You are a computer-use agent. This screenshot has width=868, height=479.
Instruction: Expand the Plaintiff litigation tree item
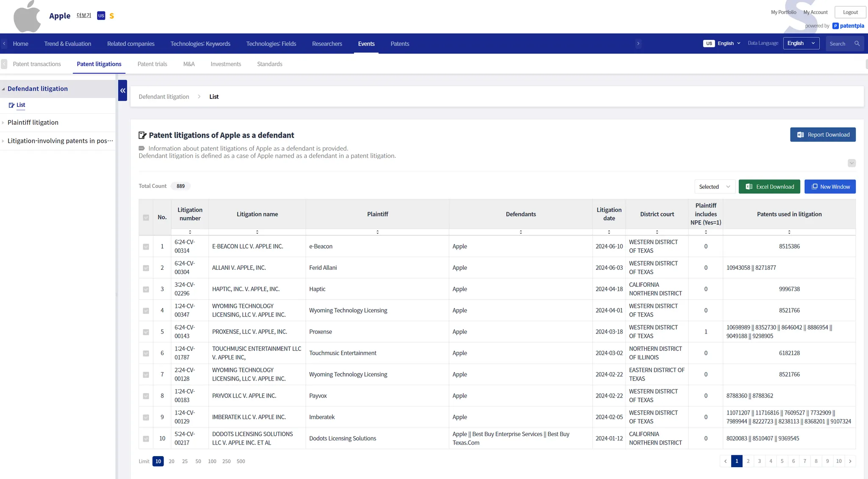[33, 123]
